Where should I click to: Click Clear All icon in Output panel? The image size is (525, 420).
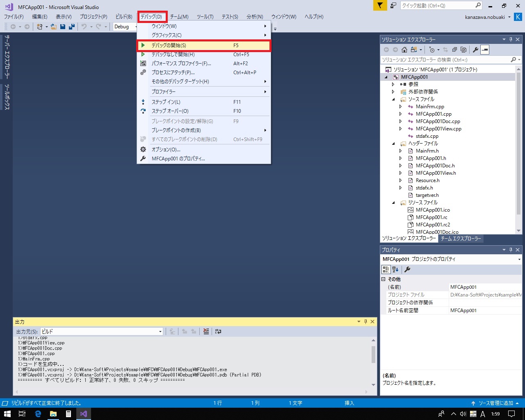point(206,331)
